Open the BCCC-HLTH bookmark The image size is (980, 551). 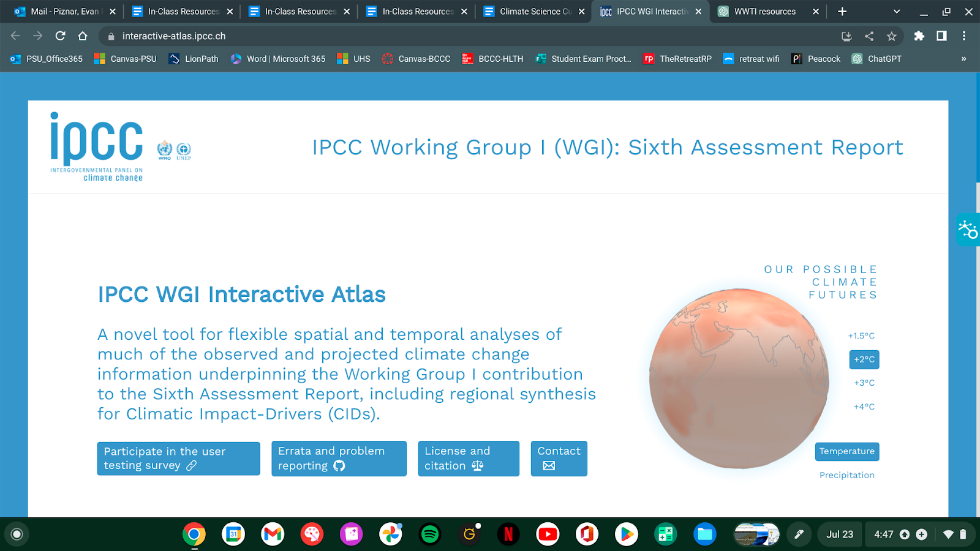pyautogui.click(x=493, y=59)
